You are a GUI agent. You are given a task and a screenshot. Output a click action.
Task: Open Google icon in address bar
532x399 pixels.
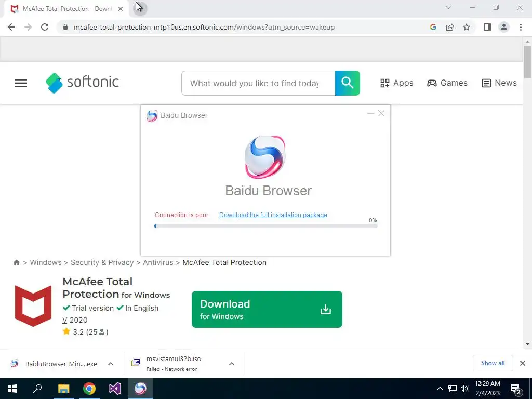click(x=433, y=27)
